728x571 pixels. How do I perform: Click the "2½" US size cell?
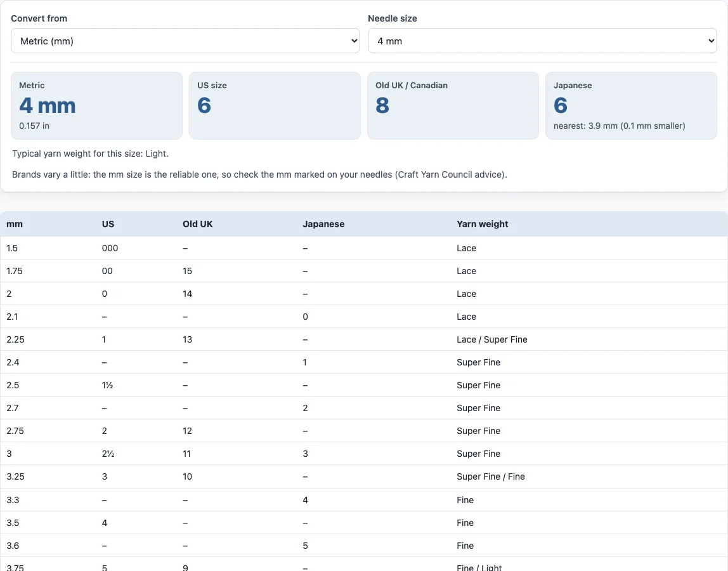click(108, 454)
